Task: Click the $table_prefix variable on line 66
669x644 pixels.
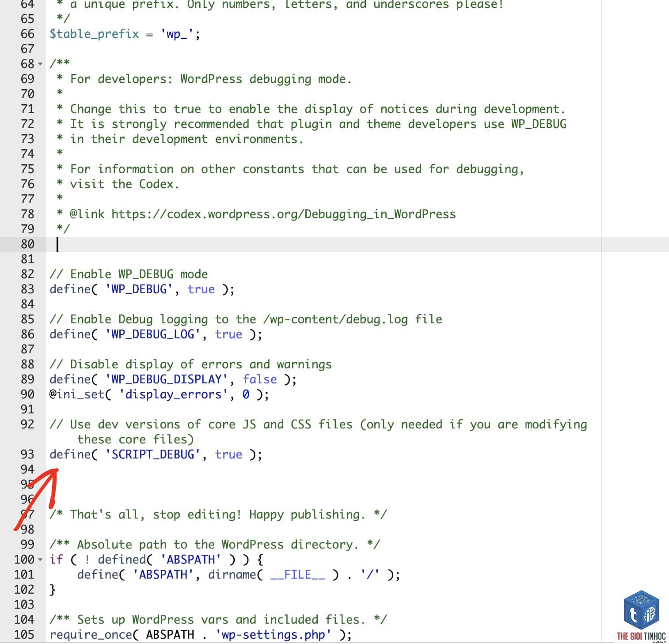Action: click(x=94, y=34)
